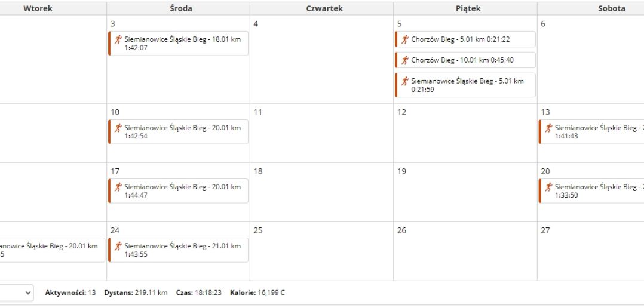Click runner icon on Saturday 13 activity

coord(548,128)
